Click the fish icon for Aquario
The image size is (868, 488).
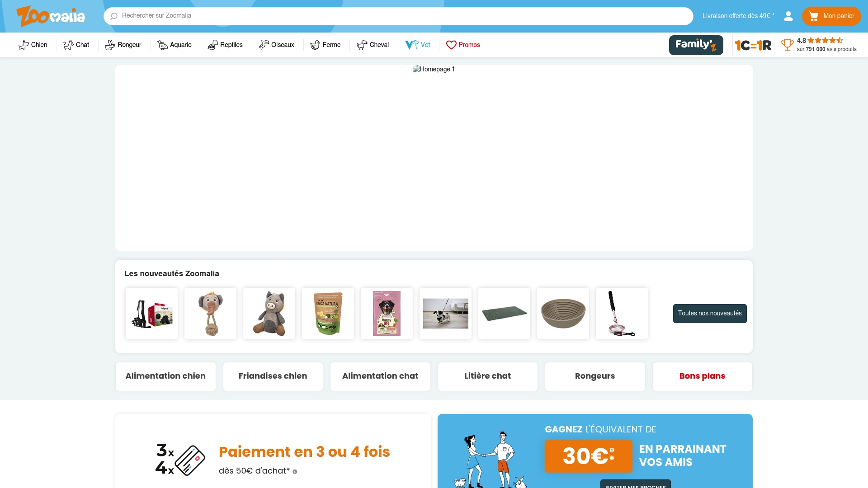coord(162,45)
